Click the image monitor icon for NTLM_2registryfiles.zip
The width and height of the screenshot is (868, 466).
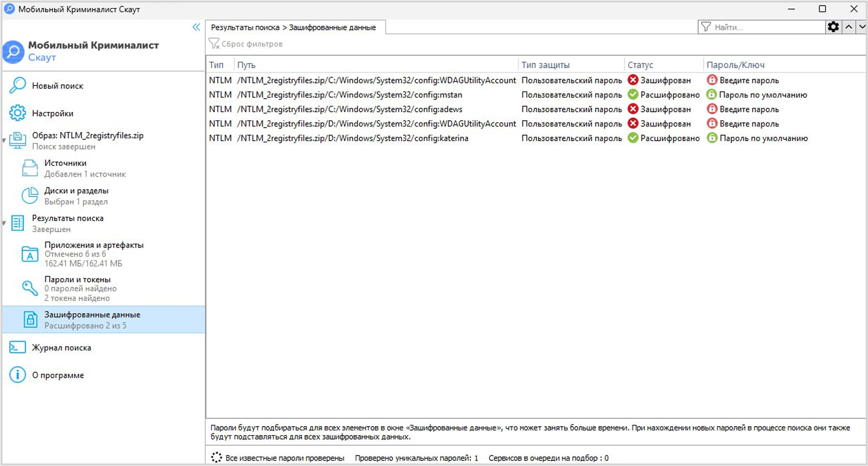(x=18, y=141)
